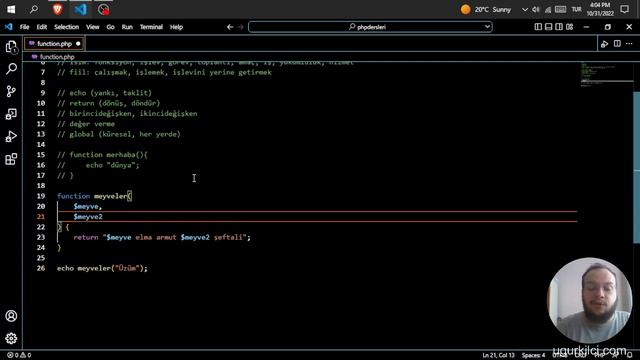Image resolution: width=640 pixels, height=360 pixels.
Task: Open the network status tray icon
Action: point(547,9)
